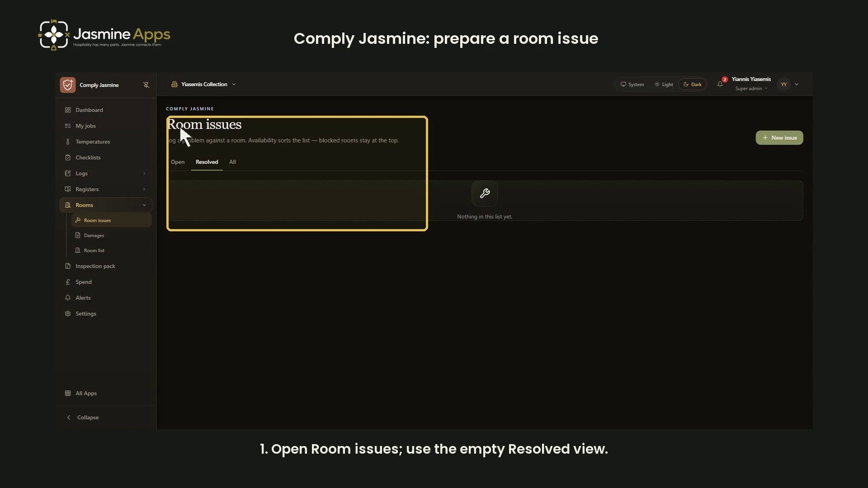
Task: Open notifications bell with red badge
Action: pyautogui.click(x=720, y=84)
